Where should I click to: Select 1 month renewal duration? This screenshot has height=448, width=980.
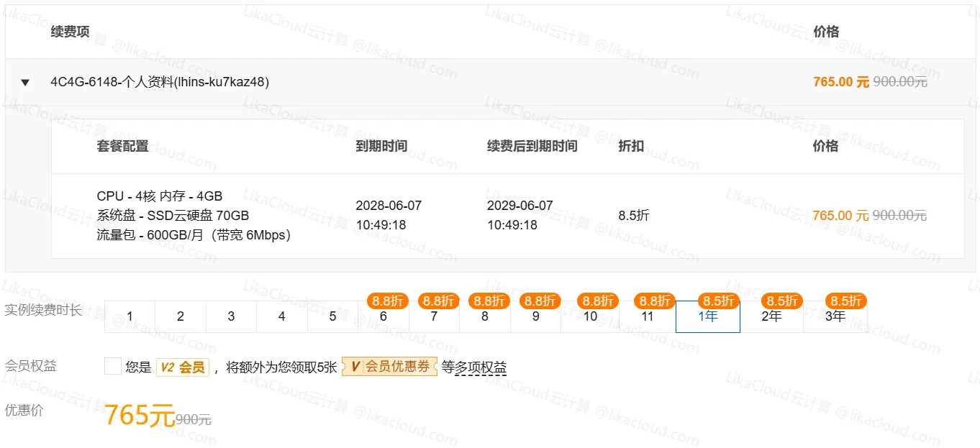pyautogui.click(x=130, y=316)
